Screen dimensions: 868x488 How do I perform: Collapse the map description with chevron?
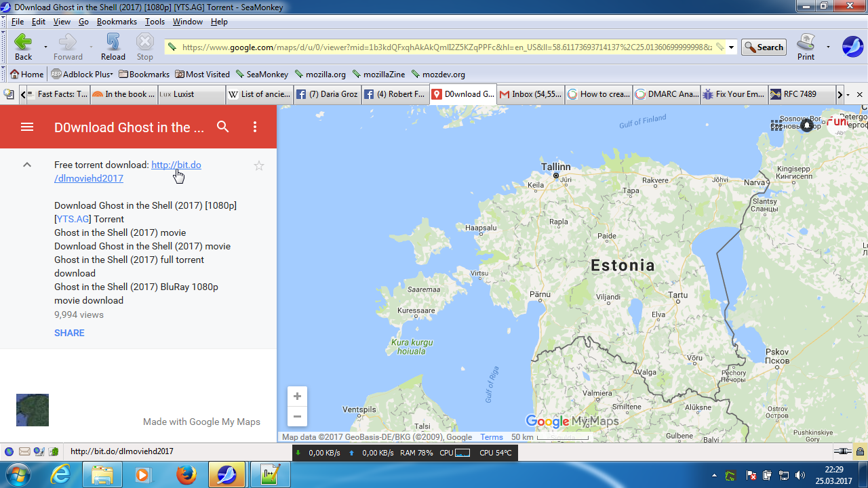click(27, 165)
